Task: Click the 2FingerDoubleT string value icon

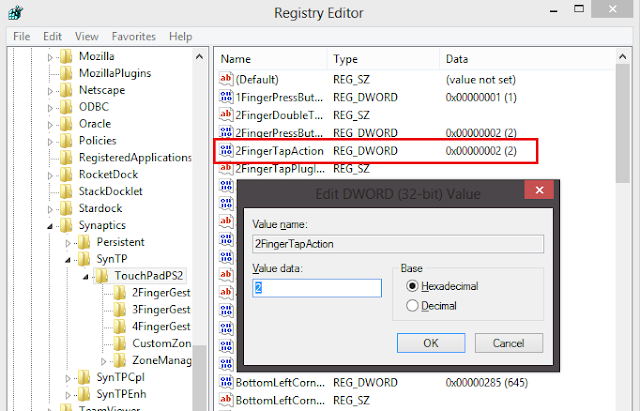Action: [226, 115]
